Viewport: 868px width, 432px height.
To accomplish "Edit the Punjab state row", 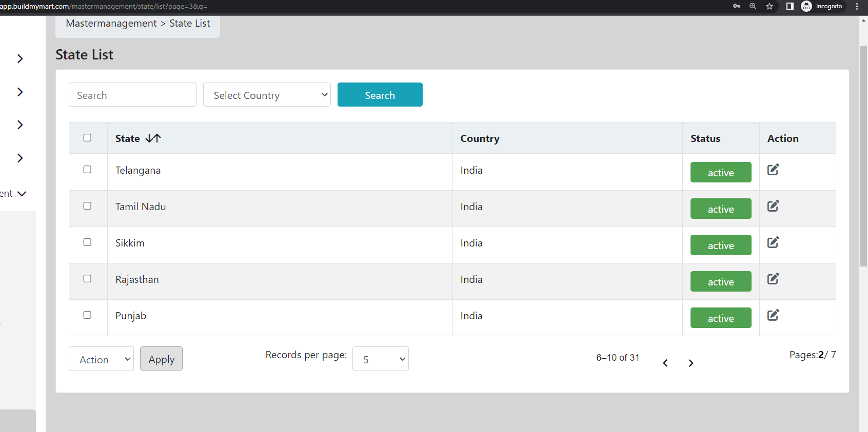I will point(773,315).
